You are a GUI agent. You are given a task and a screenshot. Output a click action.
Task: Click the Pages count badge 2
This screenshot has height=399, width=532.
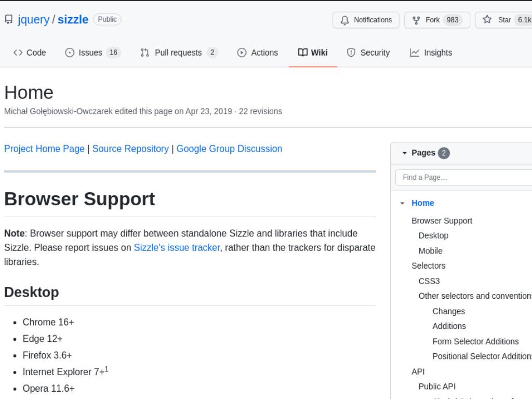(444, 153)
